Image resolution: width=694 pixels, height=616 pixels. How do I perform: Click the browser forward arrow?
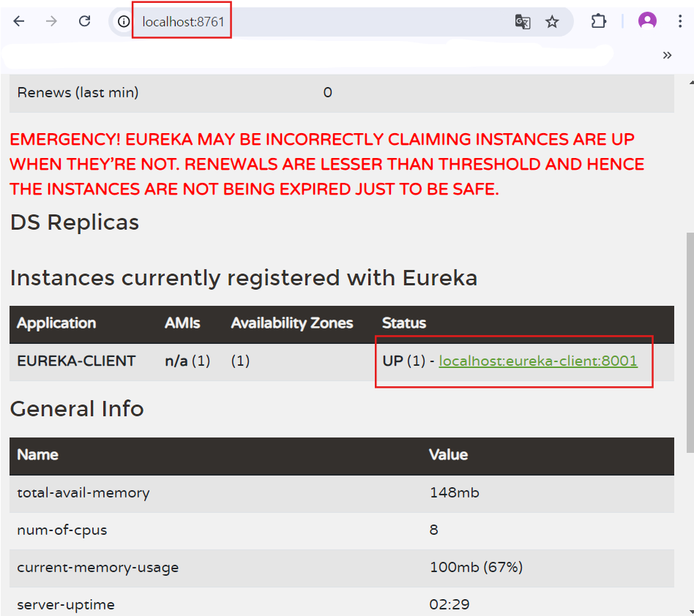[51, 21]
